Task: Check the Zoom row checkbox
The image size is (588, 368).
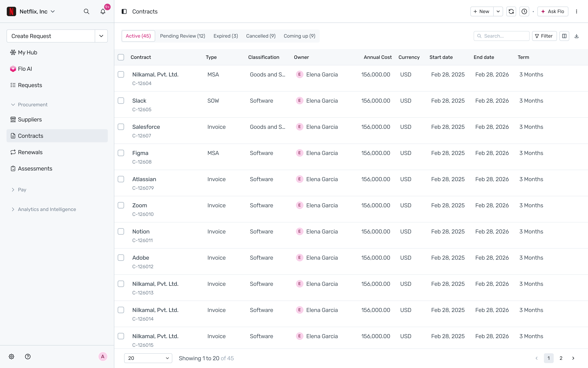Action: point(121,205)
